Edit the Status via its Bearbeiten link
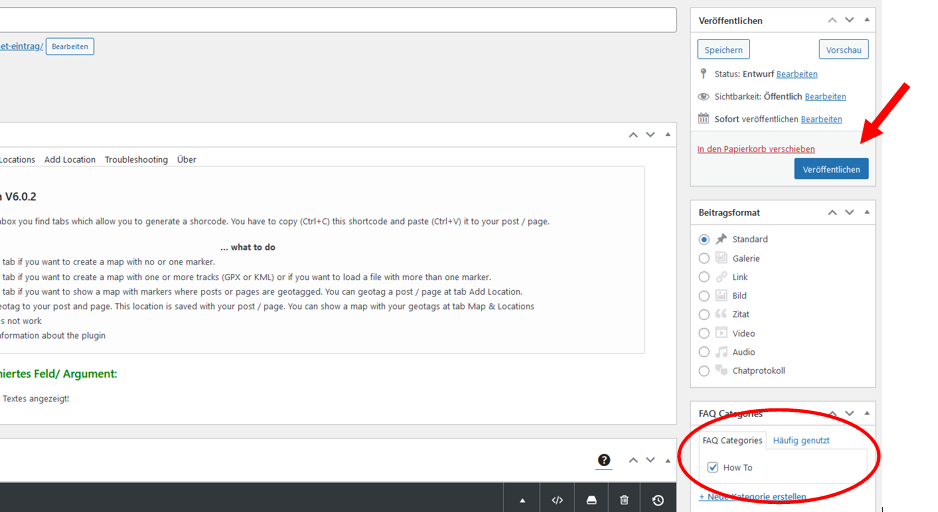Viewport: 938px width, 512px height. (797, 74)
